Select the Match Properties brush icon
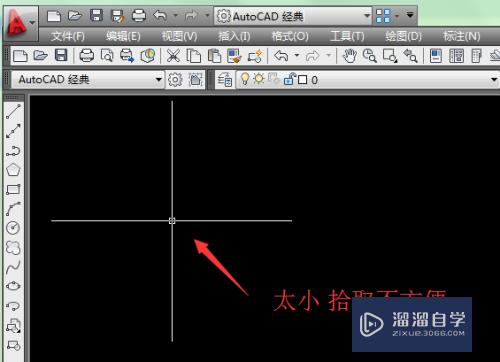 point(234,56)
